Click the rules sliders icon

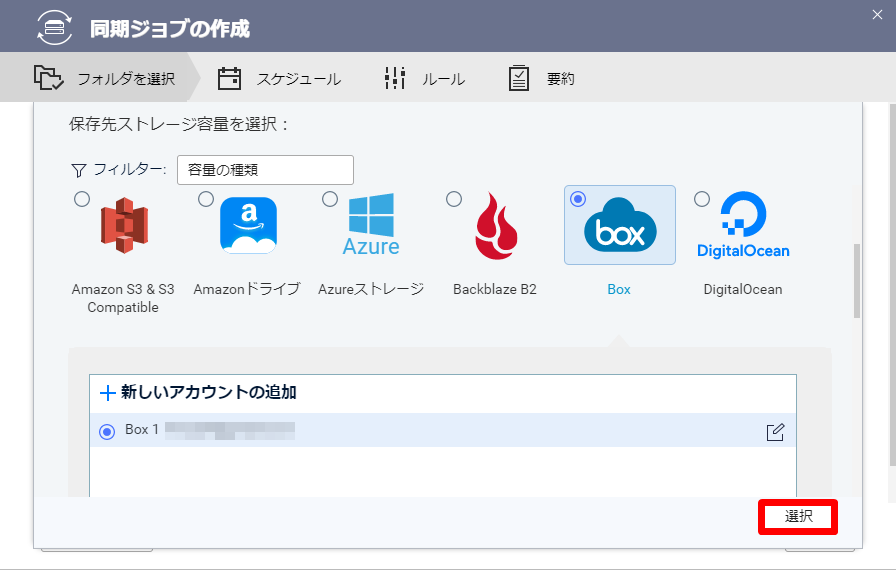[394, 78]
